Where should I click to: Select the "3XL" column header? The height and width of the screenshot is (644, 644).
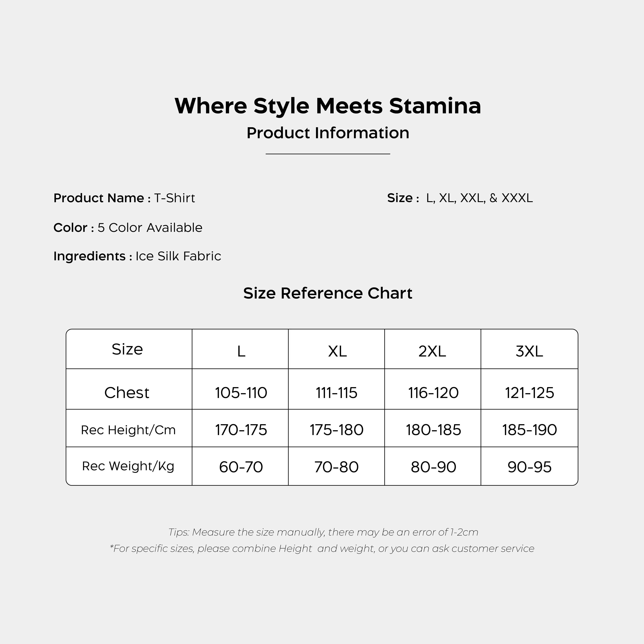pos(529,351)
